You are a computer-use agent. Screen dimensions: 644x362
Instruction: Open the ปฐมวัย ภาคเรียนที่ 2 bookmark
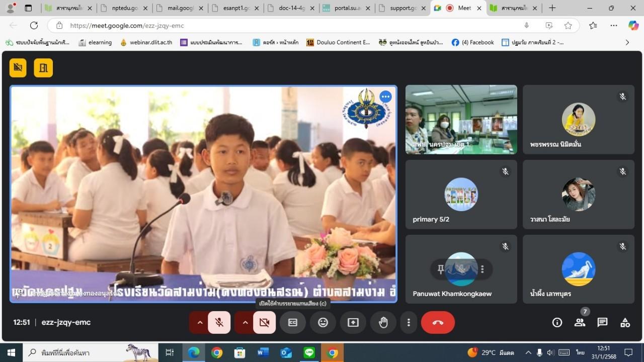click(533, 42)
